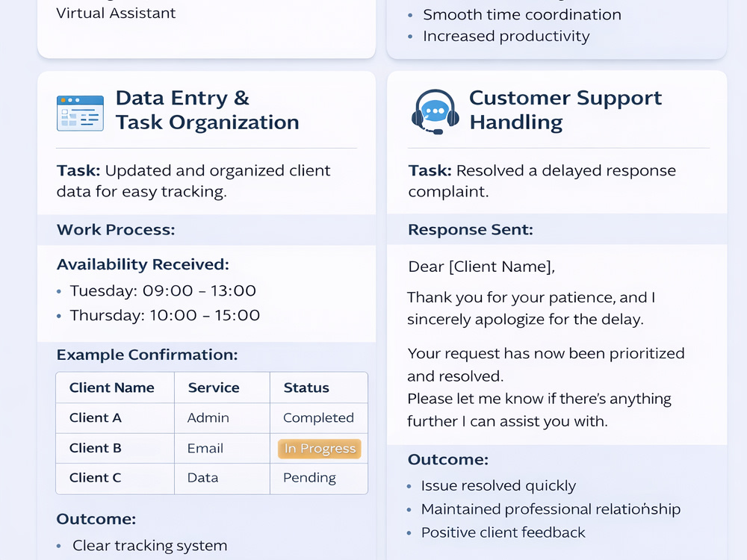Click the 'Service' column header
Screen dimensions: 747x560
click(x=214, y=388)
